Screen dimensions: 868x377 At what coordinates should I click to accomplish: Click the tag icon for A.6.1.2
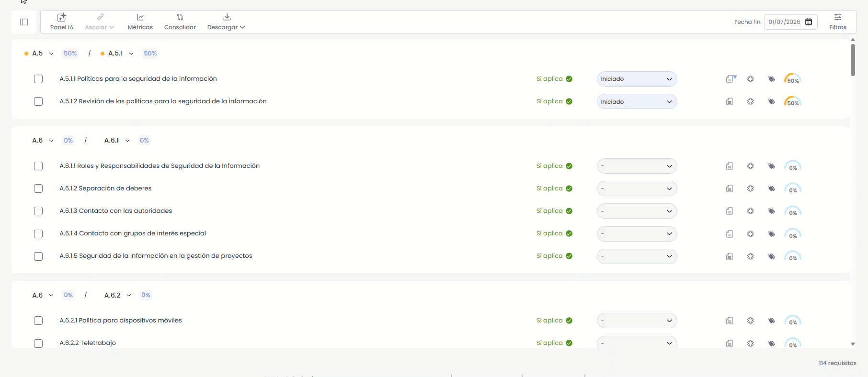(771, 188)
